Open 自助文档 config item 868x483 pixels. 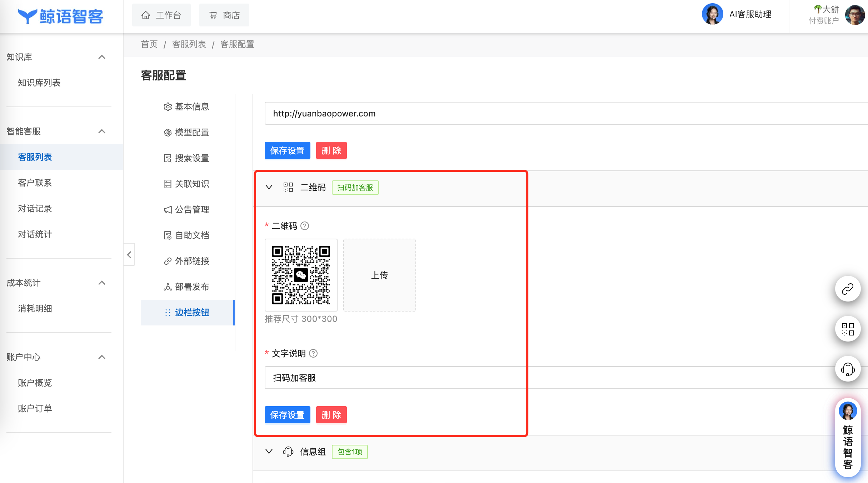(186, 235)
